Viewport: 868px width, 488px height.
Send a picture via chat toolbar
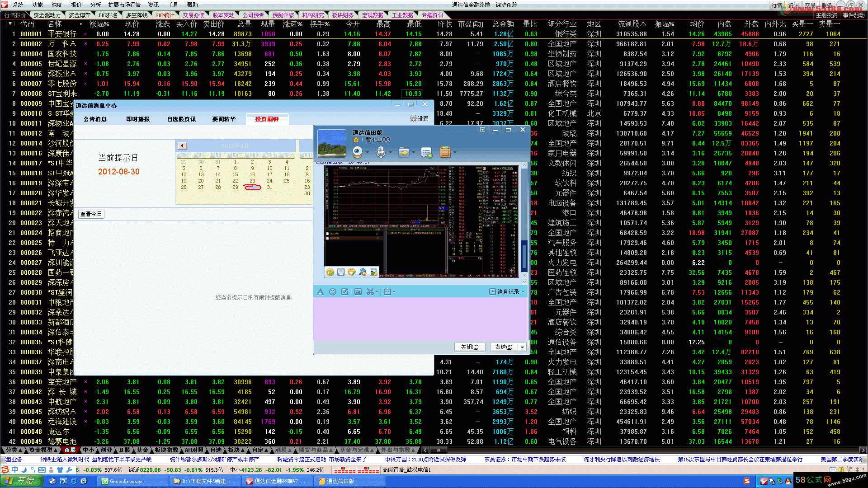point(358,292)
